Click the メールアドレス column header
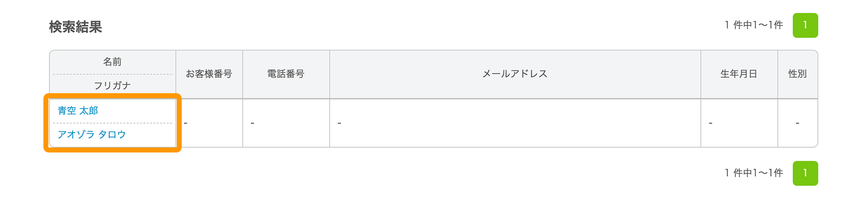The height and width of the screenshot is (200, 868). (515, 74)
